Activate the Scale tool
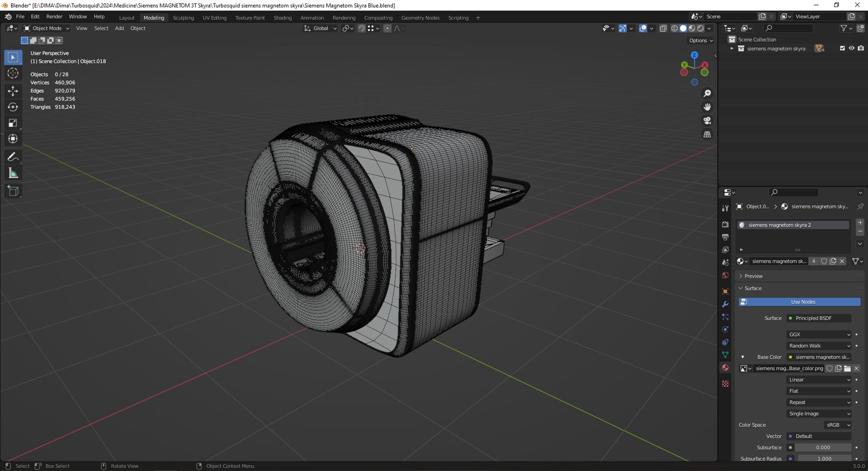Viewport: 868px width, 471px height. coord(13,123)
